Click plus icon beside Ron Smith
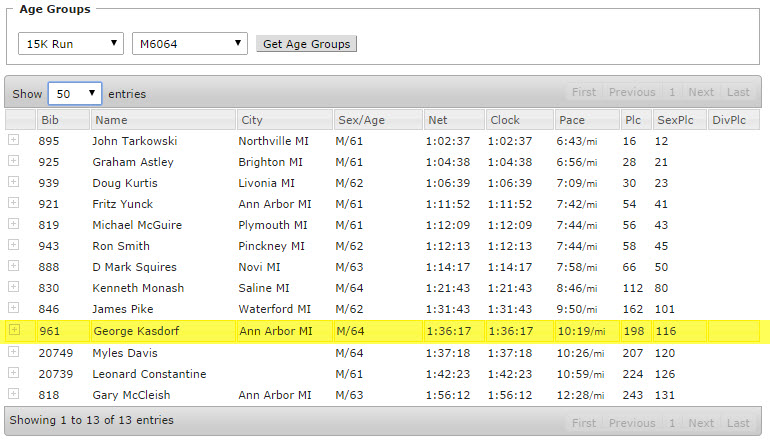 pyautogui.click(x=14, y=245)
